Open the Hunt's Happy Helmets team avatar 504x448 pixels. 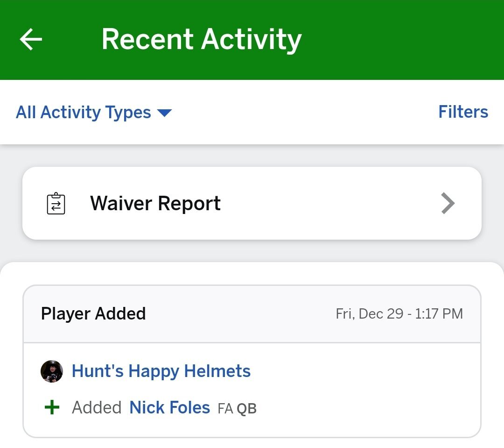52,371
